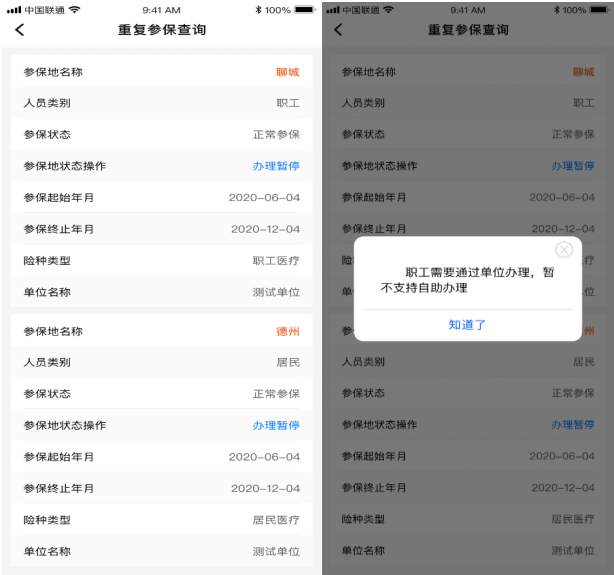Tap the Bluetooth icon in the left status bar
Image resolution: width=614 pixels, height=575 pixels.
[x=258, y=9]
